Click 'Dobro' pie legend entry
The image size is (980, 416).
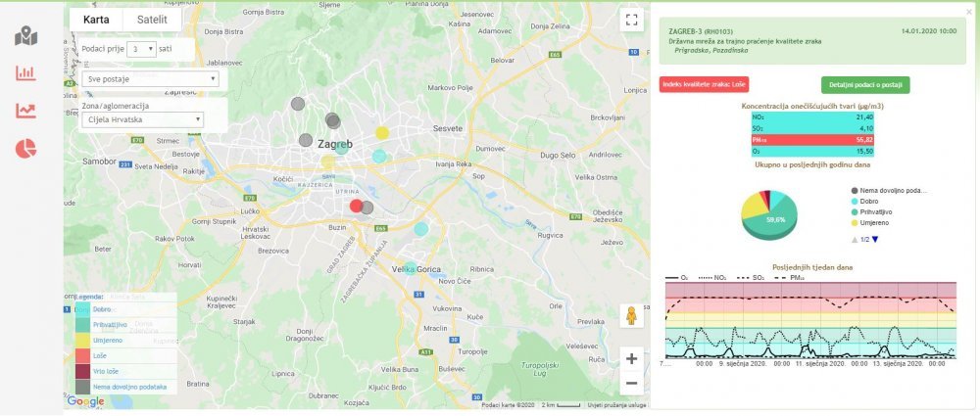click(x=865, y=201)
